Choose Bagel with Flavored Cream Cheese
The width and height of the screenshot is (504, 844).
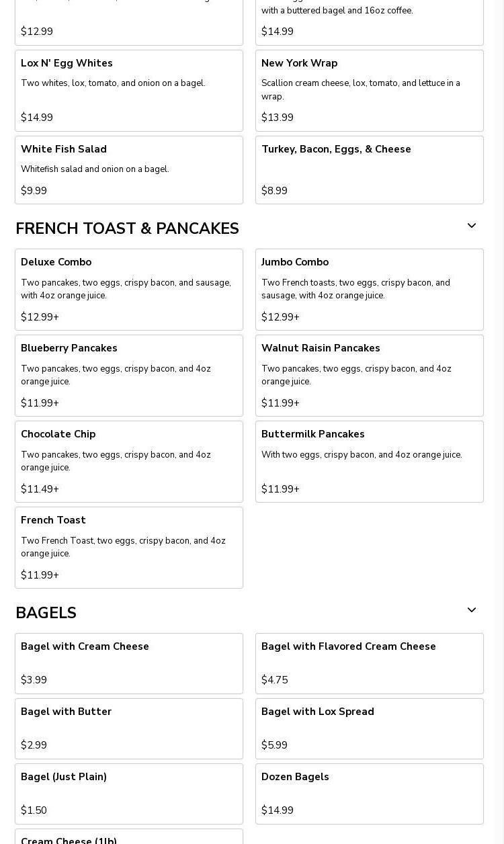click(370, 663)
